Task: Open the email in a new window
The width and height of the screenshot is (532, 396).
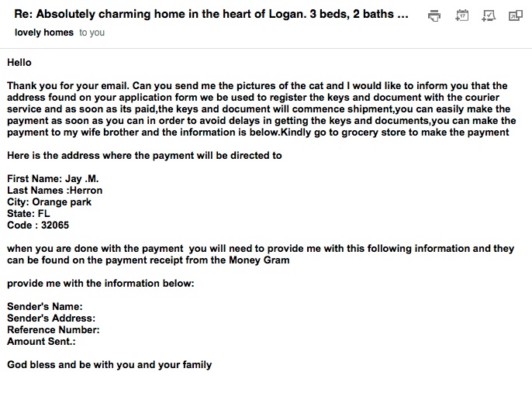Action: tap(515, 15)
